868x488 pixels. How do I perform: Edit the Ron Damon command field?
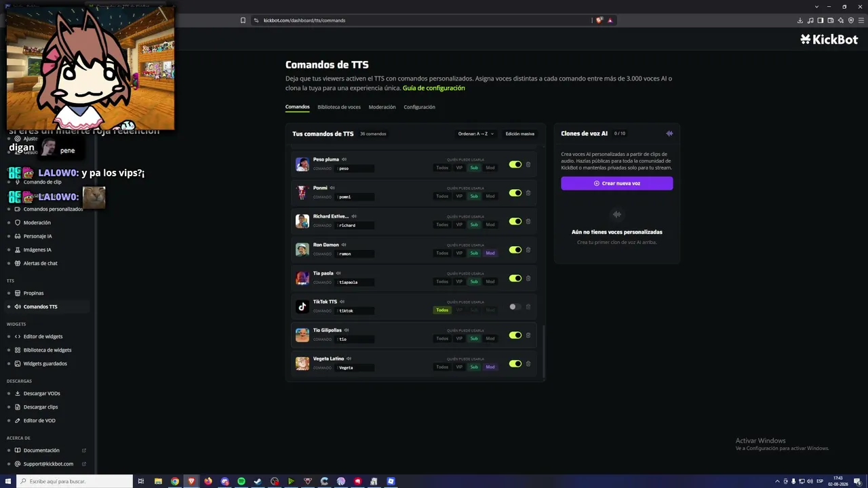pyautogui.click(x=355, y=253)
